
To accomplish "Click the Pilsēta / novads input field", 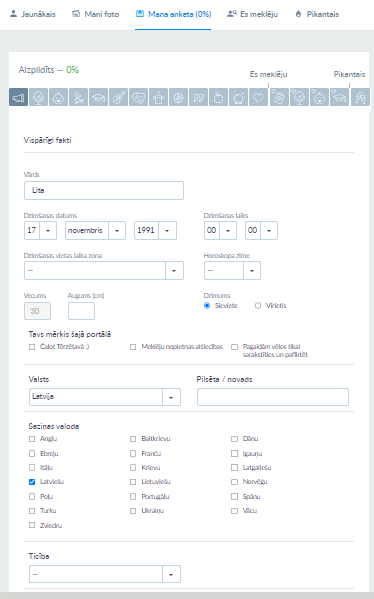I will click(x=273, y=397).
